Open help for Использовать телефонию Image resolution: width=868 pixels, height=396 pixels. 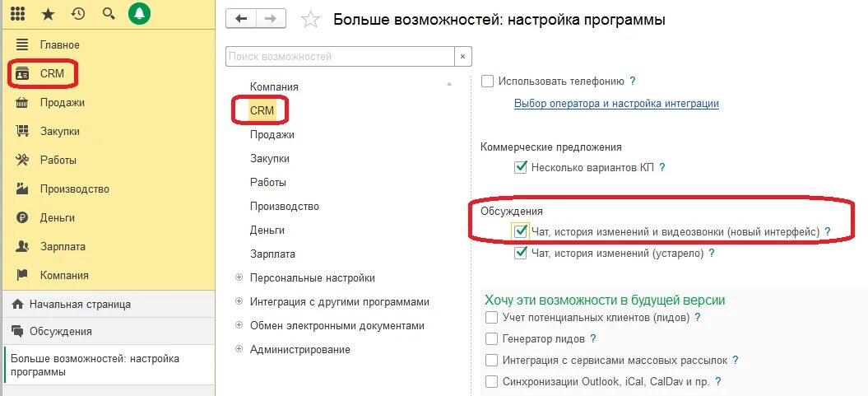point(632,81)
